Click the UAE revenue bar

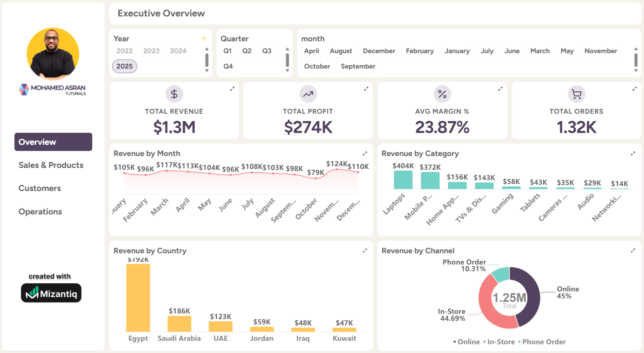[x=220, y=326]
